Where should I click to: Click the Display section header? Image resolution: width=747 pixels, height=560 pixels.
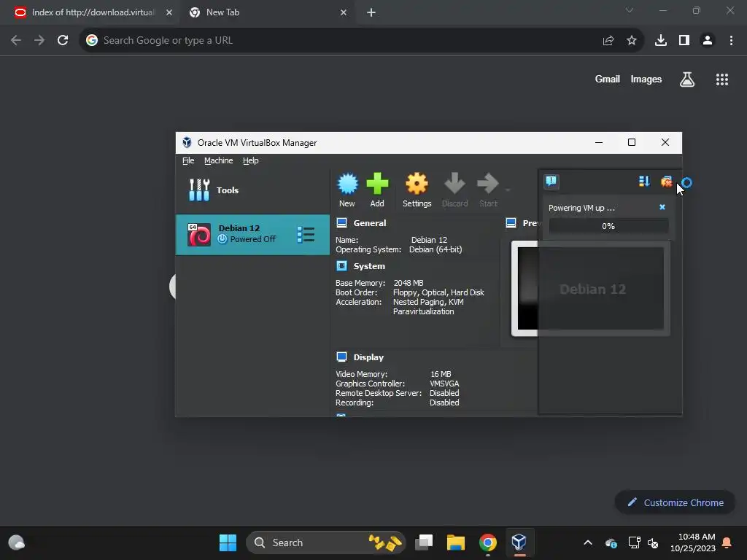pos(368,357)
